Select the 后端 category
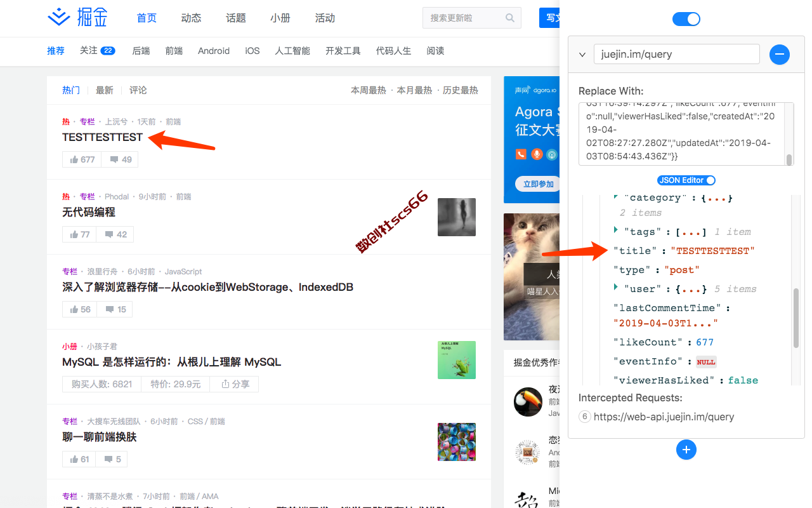The height and width of the screenshot is (508, 812). (141, 51)
